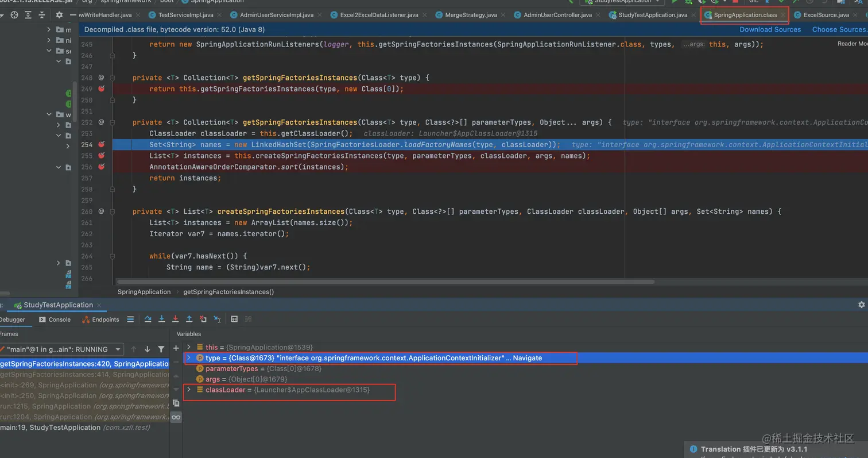Select the parameterTypes variable row
Screen dimensions: 868x458
[525, 368]
